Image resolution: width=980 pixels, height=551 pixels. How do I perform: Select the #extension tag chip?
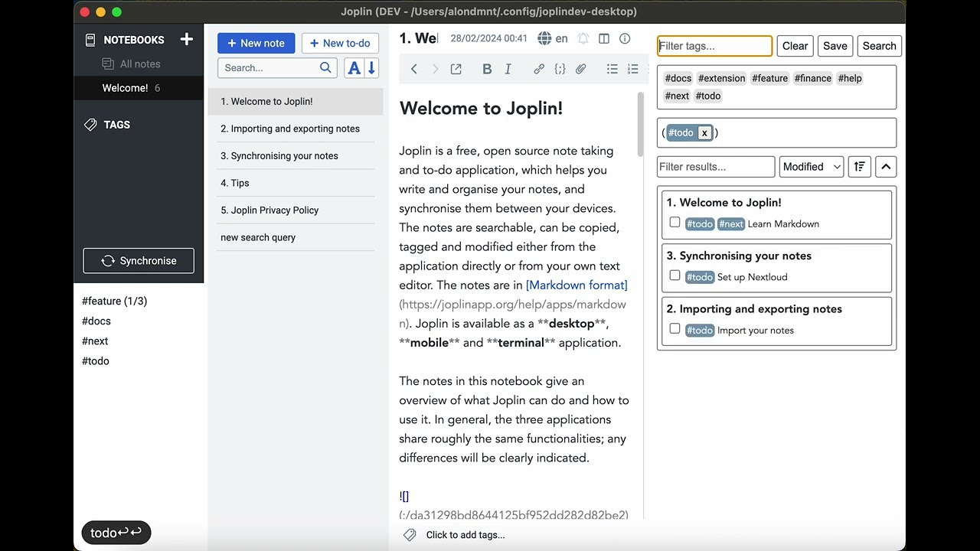(721, 78)
